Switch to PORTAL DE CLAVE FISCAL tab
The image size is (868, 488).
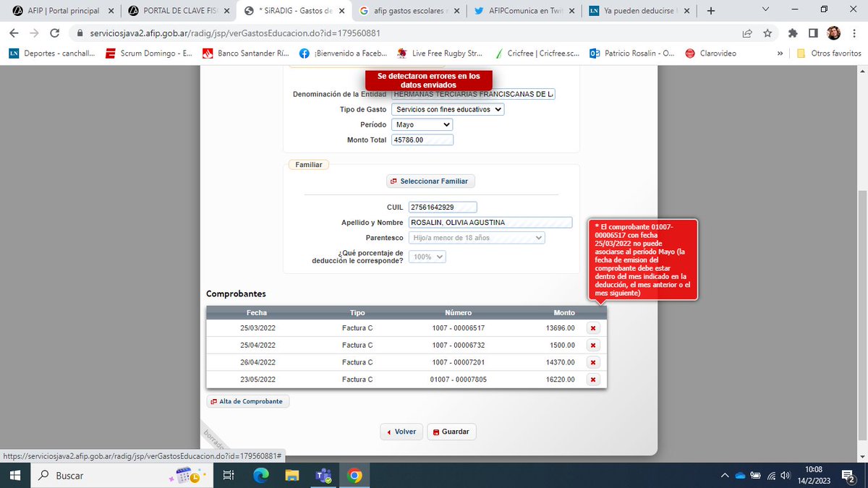[x=179, y=11]
